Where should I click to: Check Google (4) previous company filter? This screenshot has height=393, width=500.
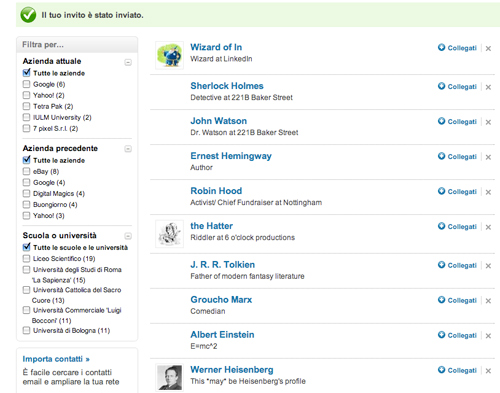click(26, 182)
